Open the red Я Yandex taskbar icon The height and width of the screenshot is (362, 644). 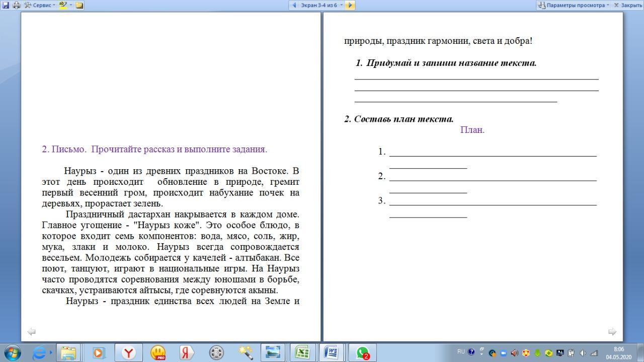[187, 353]
